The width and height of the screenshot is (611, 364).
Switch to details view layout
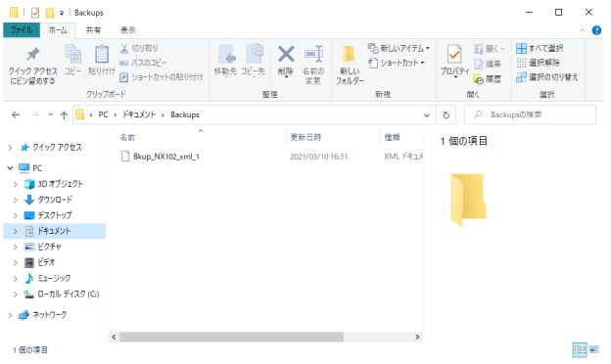[x=580, y=350]
